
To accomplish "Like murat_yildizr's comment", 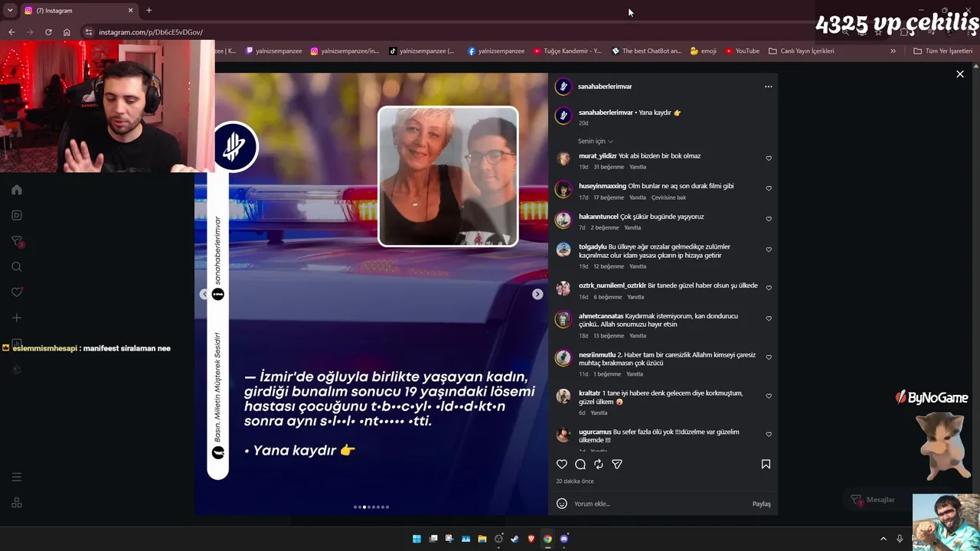I will pyautogui.click(x=769, y=158).
